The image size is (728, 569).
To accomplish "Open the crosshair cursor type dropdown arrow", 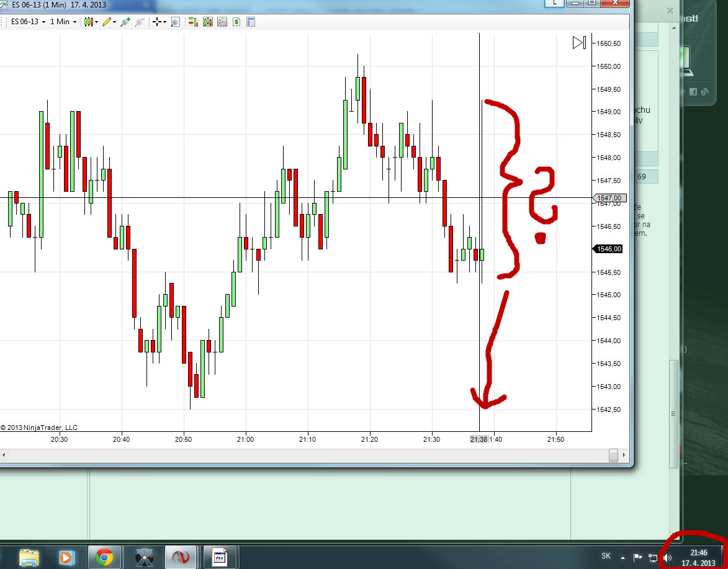I will point(165,22).
